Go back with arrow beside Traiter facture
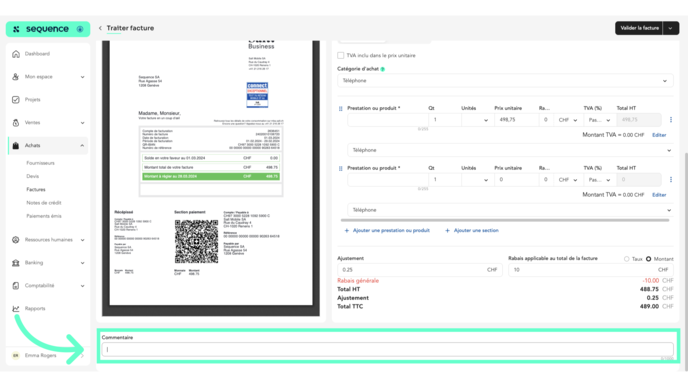The width and height of the screenshot is (688, 387). [x=100, y=28]
